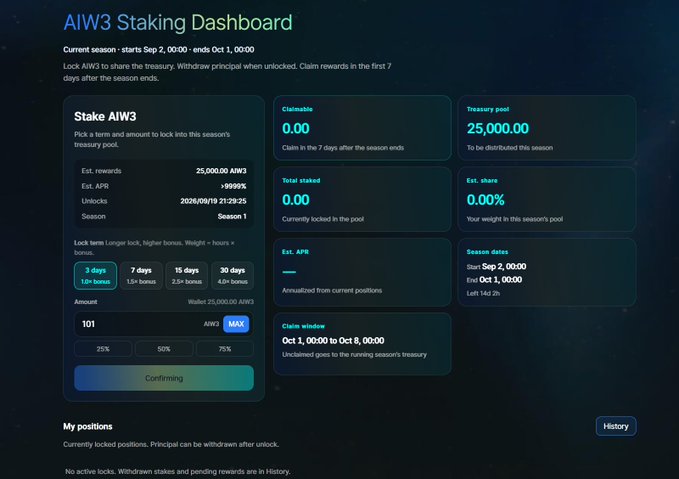This screenshot has width=679, height=479.
Task: Click Annualized from current positions text
Action: coord(332,290)
